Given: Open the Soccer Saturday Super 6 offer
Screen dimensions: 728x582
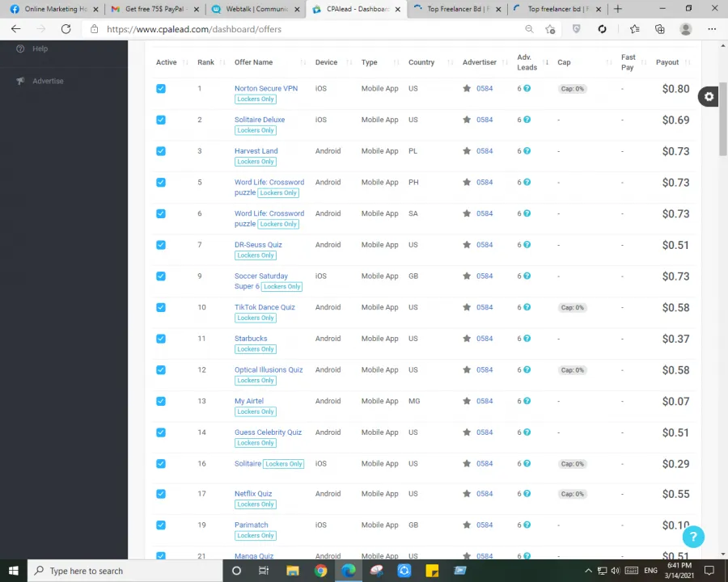Looking at the screenshot, I should pyautogui.click(x=261, y=280).
